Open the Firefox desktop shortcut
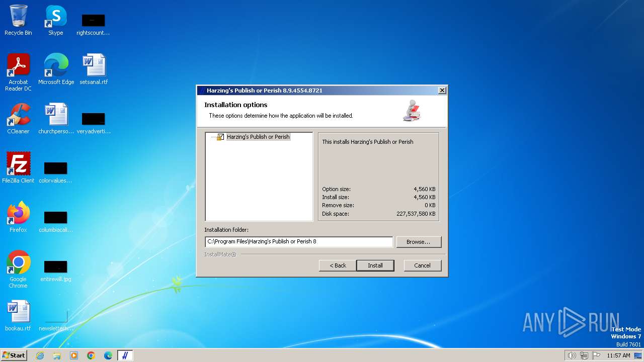The image size is (644, 362). [x=18, y=217]
